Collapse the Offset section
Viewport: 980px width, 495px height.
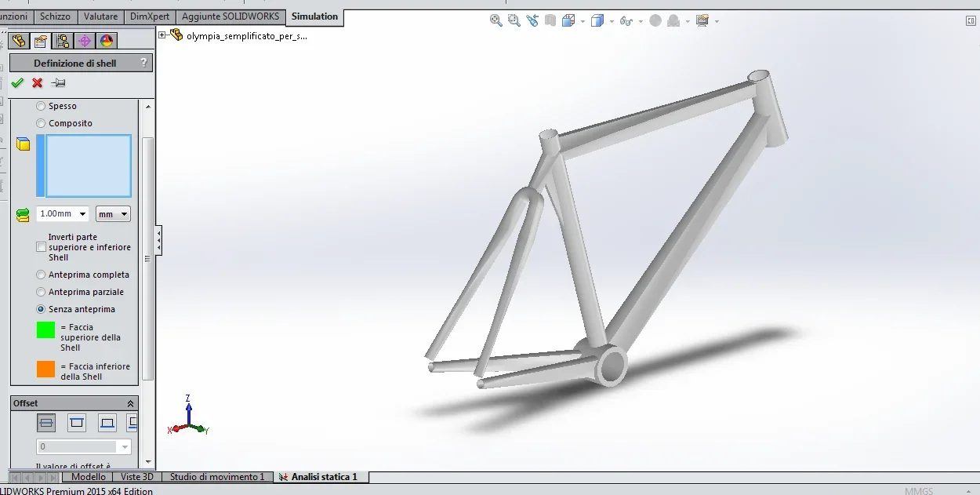tap(130, 403)
